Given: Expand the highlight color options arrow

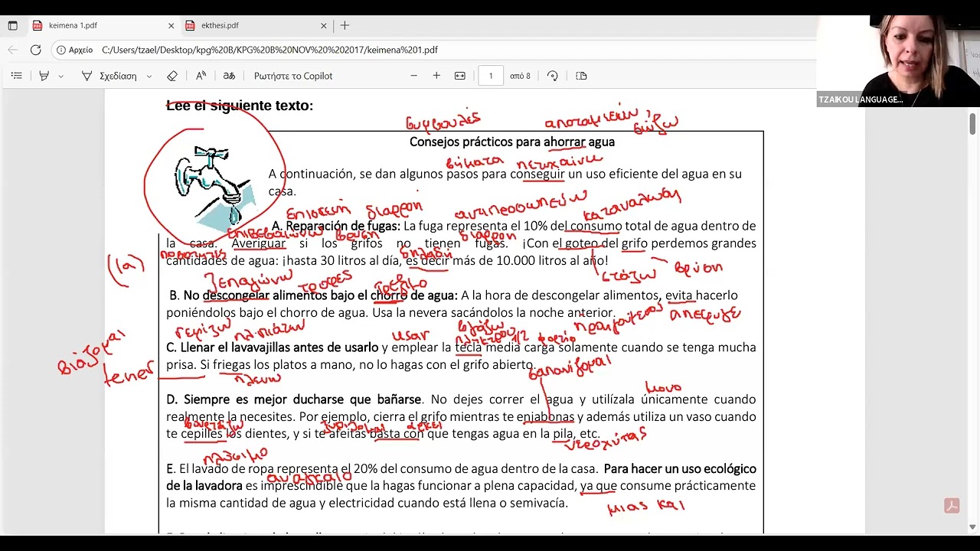Looking at the screenshot, I should click(x=60, y=76).
